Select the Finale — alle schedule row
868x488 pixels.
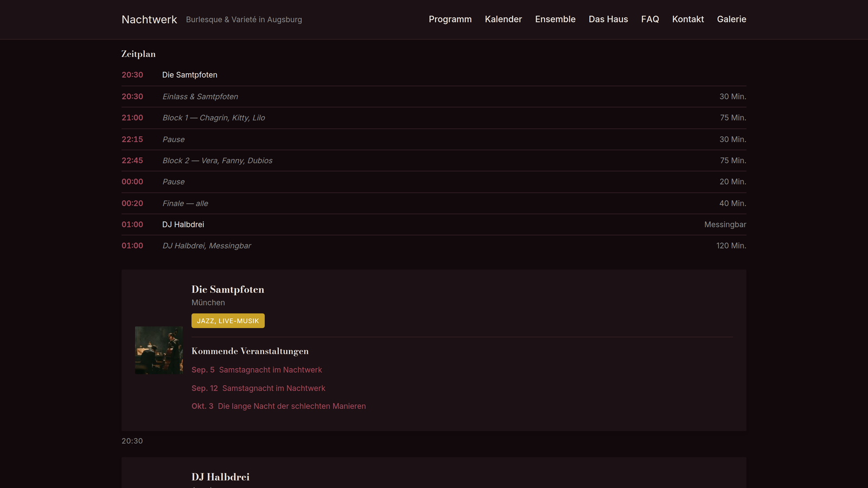[x=434, y=203]
